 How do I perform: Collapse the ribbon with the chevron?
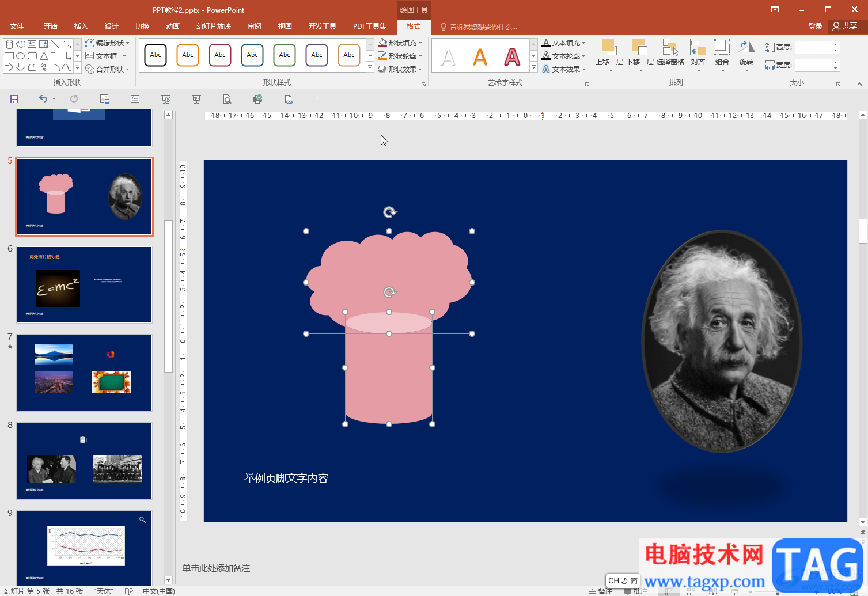(859, 84)
